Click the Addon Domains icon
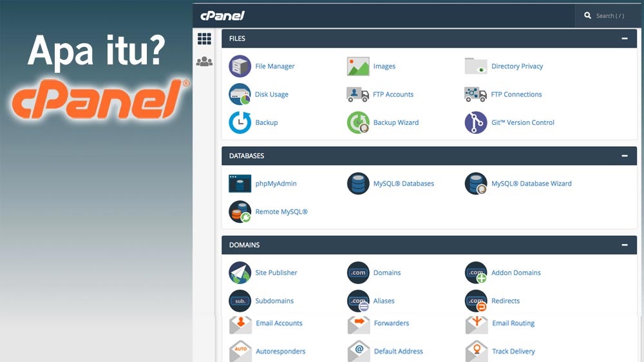644x362 pixels. (476, 273)
